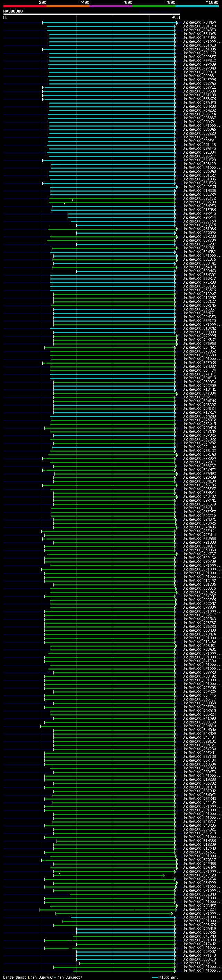Viewport: 222px width, 980px height.
Task: Select the UniRef100_B3TLY0 hit label
Action: [x=199, y=26]
